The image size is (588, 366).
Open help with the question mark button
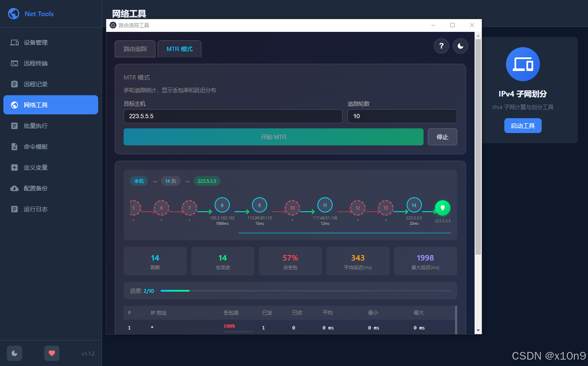coord(441,46)
